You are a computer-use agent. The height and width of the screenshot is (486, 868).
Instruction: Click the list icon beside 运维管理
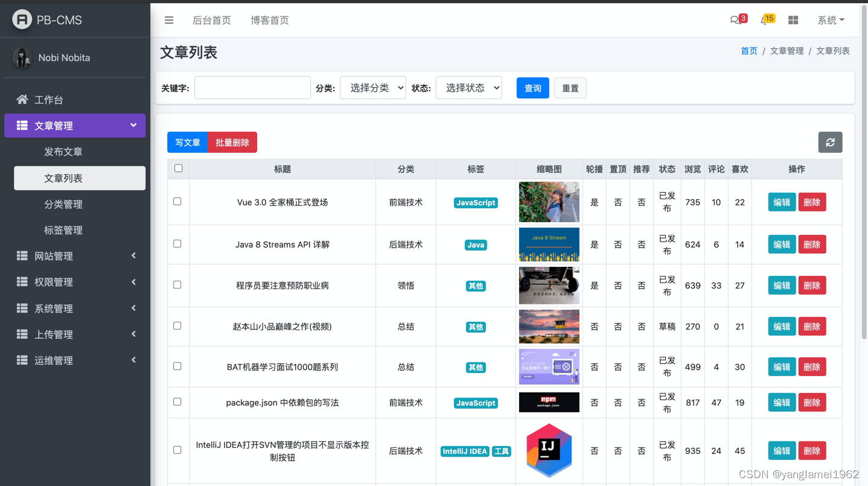[x=22, y=360]
